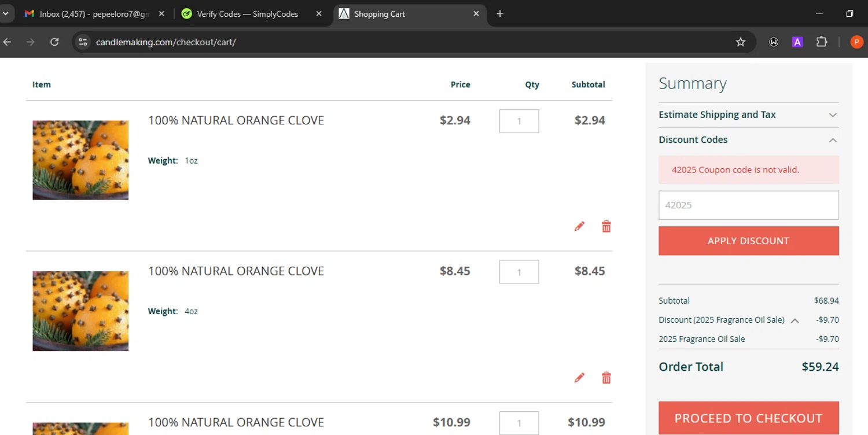Image resolution: width=868 pixels, height=435 pixels.
Task: Restore down the browser window
Action: pyautogui.click(x=849, y=14)
